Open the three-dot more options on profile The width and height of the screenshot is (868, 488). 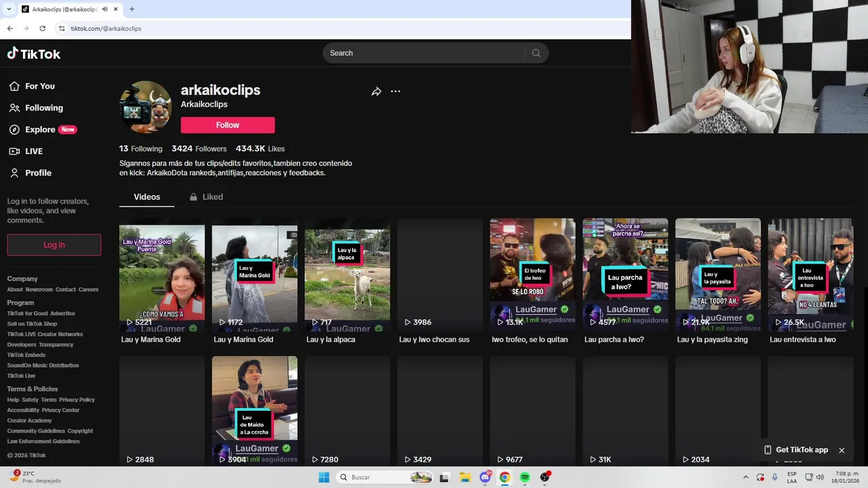[395, 91]
